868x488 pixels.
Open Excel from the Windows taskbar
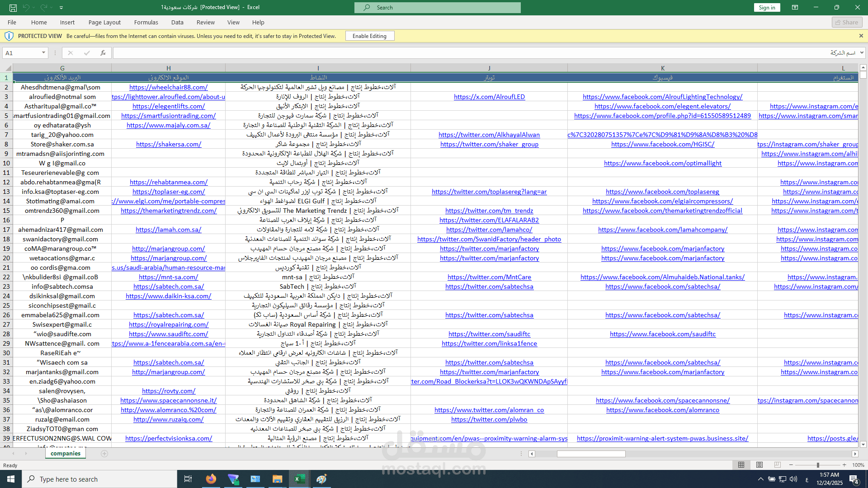point(300,479)
